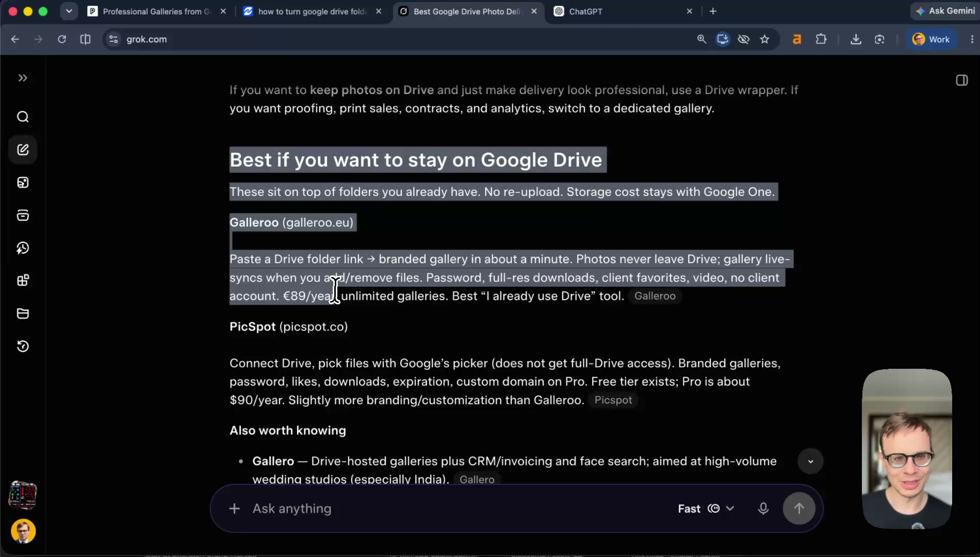Open the chat-with-clock sidebar icon
Viewport: 980px width, 557px height.
pos(23,248)
